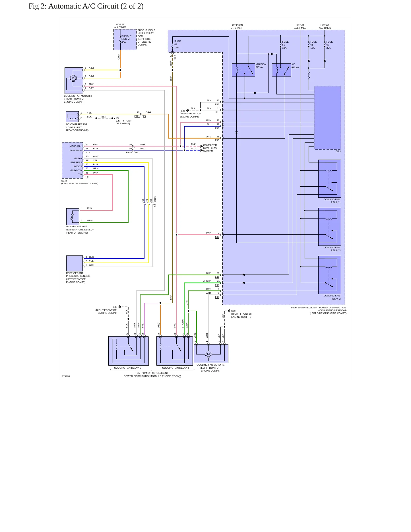Click the Cooling Fan Relay 5 symbol box
411x532 pixels.
tap(129, 351)
